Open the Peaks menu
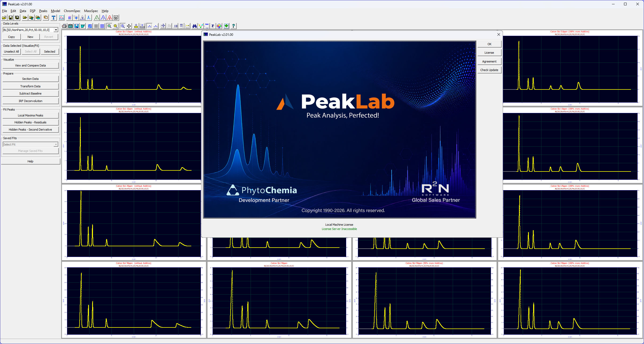 (43, 11)
